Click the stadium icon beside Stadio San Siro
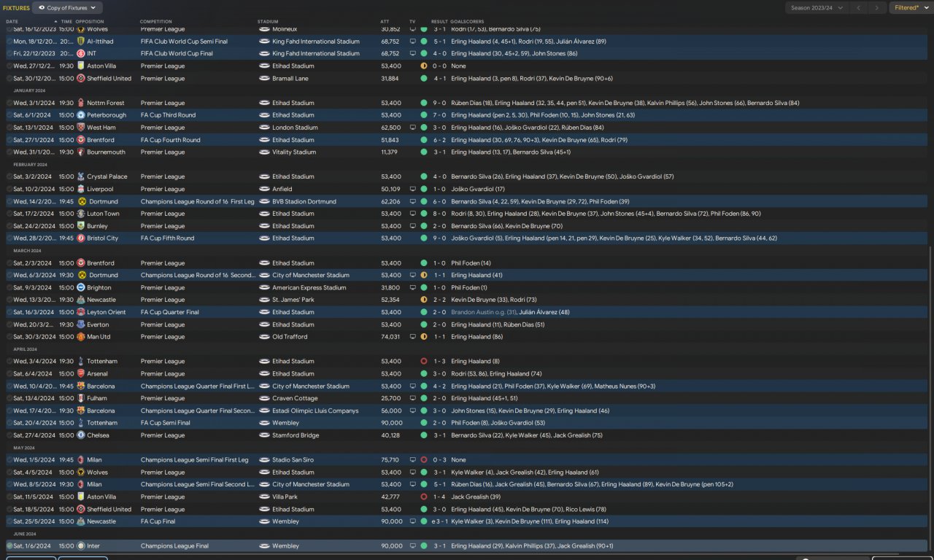This screenshot has width=934, height=560. (264, 460)
